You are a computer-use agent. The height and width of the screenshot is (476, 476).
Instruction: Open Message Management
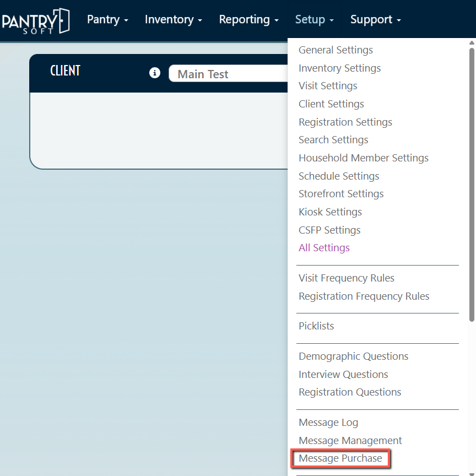(x=350, y=441)
